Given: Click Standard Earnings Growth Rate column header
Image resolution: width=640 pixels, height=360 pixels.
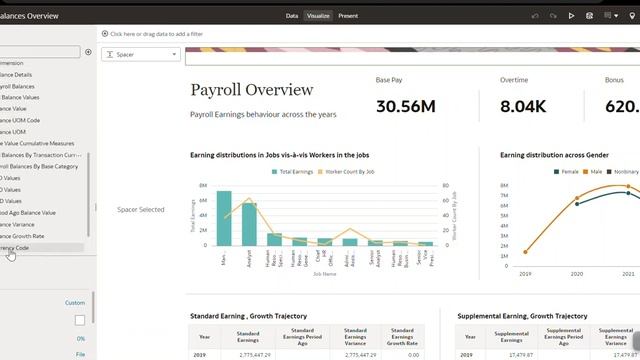Looking at the screenshot, I should coord(402,337).
